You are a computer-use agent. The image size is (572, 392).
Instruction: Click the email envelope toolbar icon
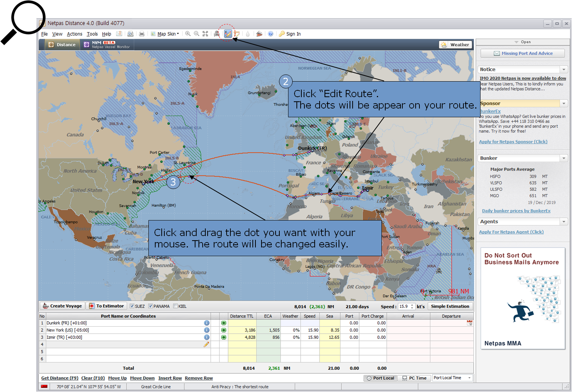[x=119, y=34]
